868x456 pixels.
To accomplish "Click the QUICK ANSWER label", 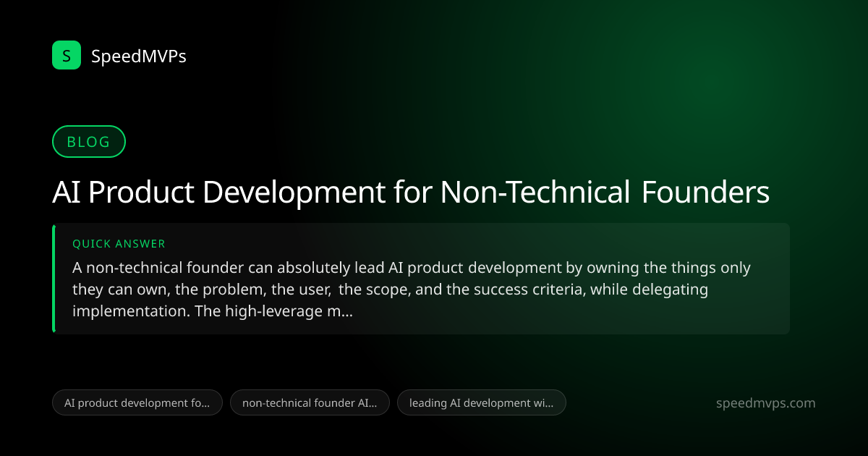I will [x=119, y=244].
